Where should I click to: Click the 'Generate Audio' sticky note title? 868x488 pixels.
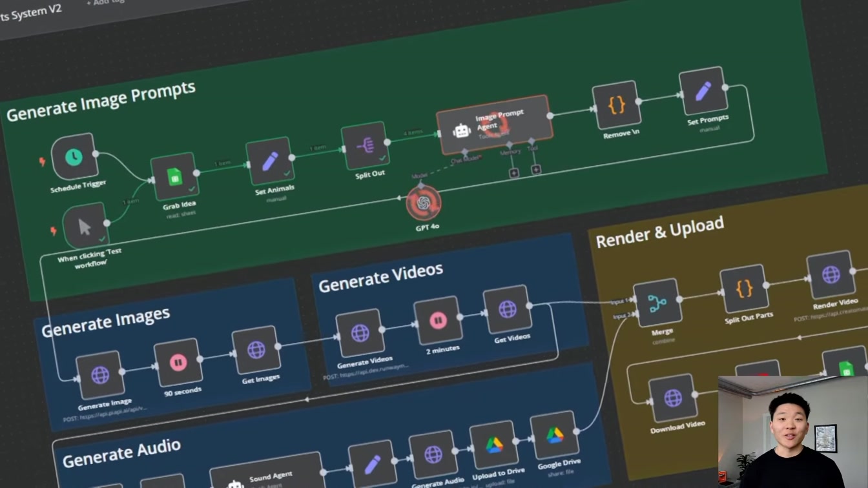point(121,451)
